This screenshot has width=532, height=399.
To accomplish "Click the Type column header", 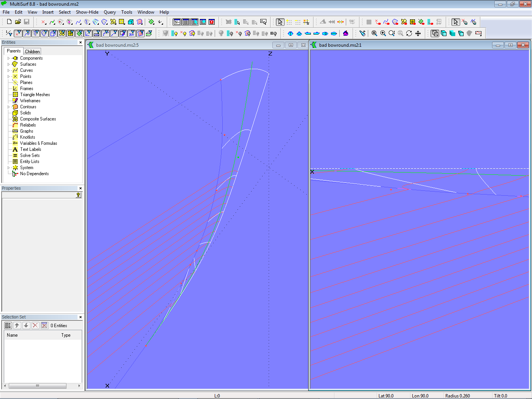I will [66, 335].
